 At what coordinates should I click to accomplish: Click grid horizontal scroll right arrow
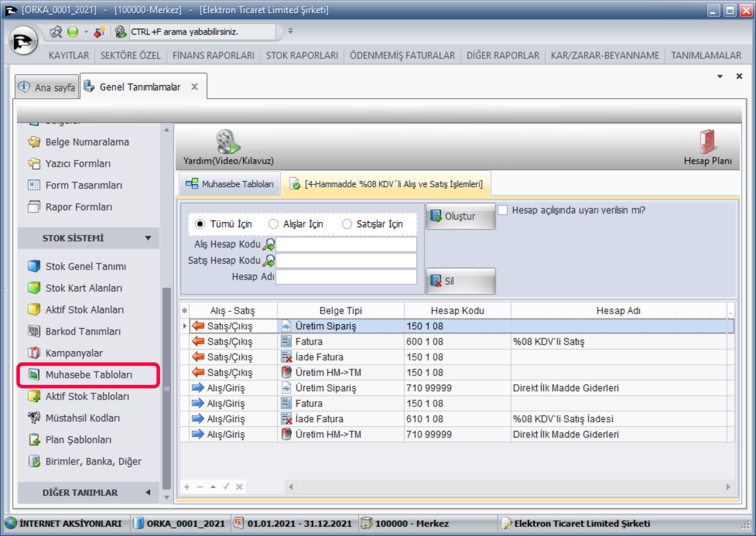tap(728, 487)
